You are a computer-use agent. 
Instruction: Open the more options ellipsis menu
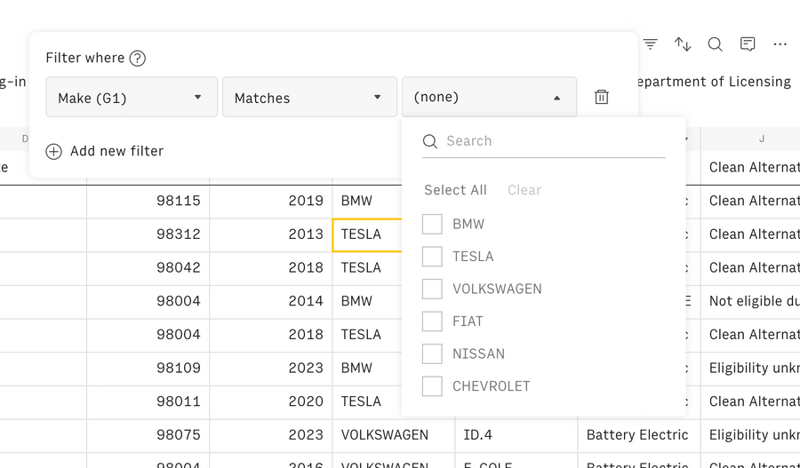780,44
